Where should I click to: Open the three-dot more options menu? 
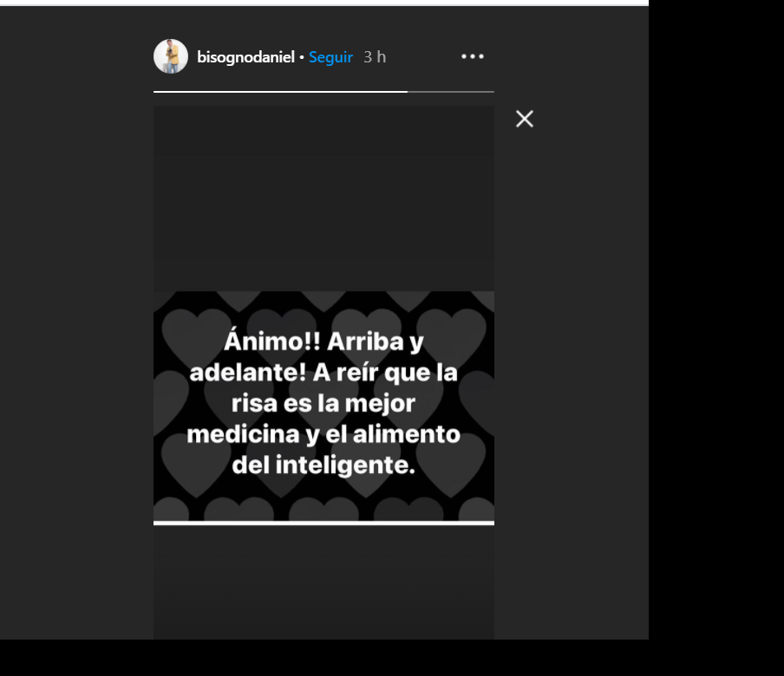click(473, 56)
